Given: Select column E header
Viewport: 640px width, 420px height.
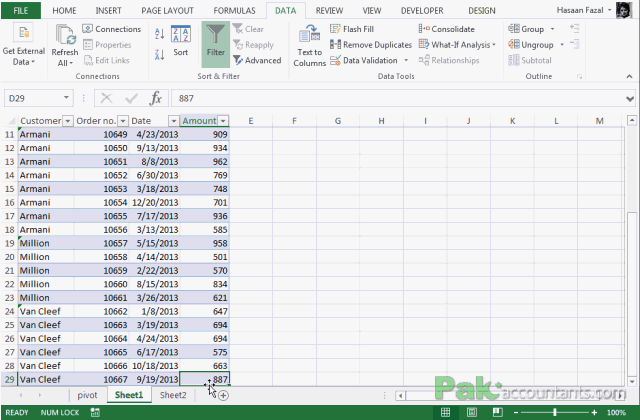Looking at the screenshot, I should [x=251, y=121].
